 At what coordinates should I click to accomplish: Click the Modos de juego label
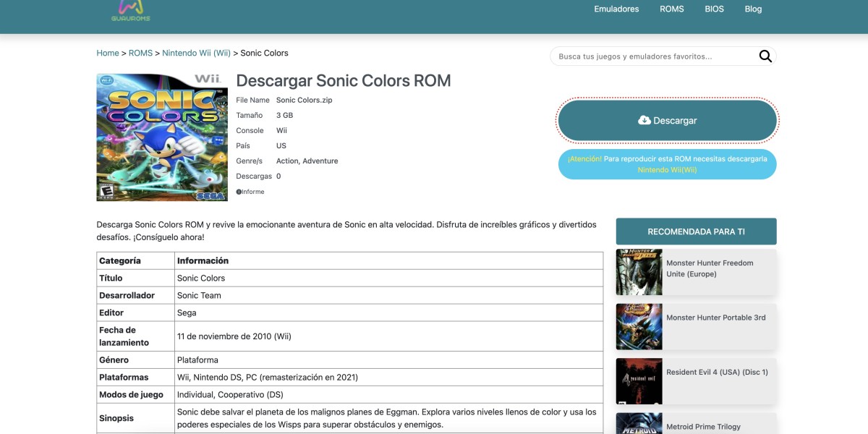[132, 394]
